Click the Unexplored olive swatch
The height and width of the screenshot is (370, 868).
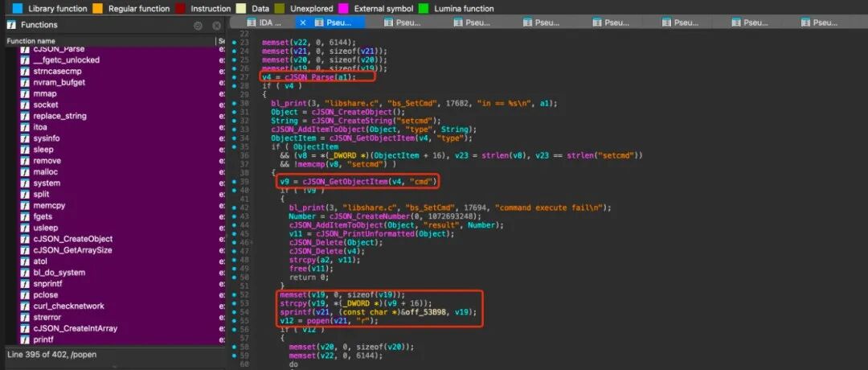pyautogui.click(x=280, y=8)
